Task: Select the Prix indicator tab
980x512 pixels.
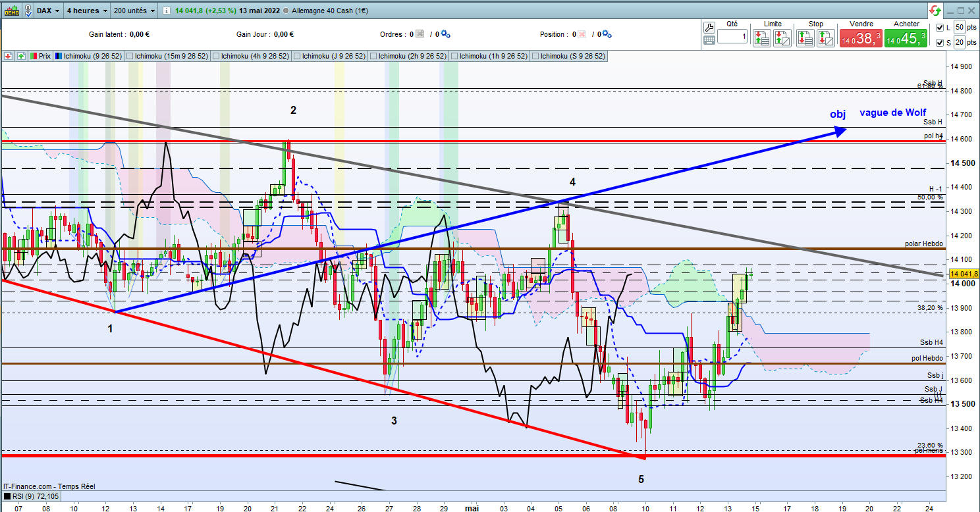Action: [x=41, y=56]
